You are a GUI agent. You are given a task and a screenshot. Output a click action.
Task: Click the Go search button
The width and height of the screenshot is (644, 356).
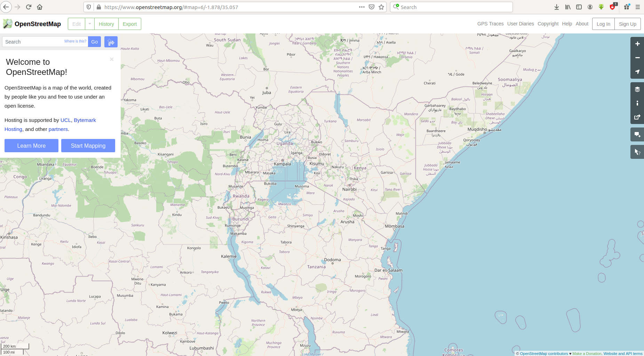(x=94, y=42)
